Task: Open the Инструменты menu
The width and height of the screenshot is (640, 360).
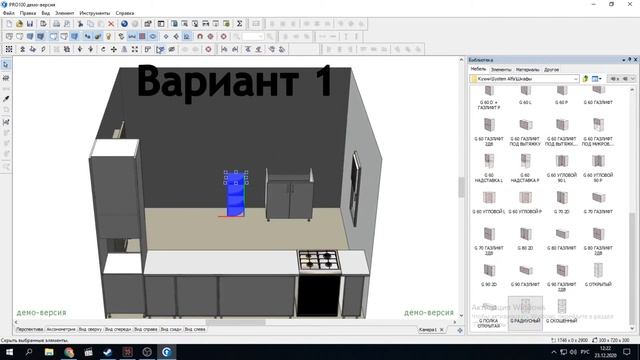Action: (x=95, y=13)
